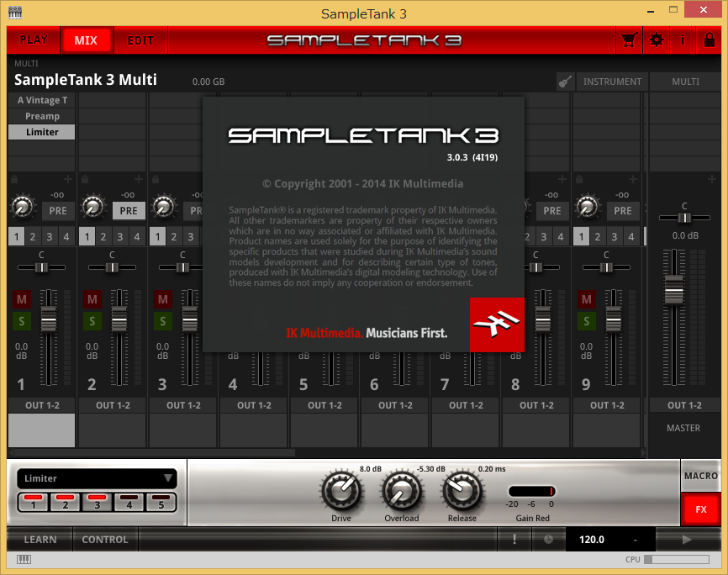Click the LEARN button
The height and width of the screenshot is (575, 728).
(40, 539)
